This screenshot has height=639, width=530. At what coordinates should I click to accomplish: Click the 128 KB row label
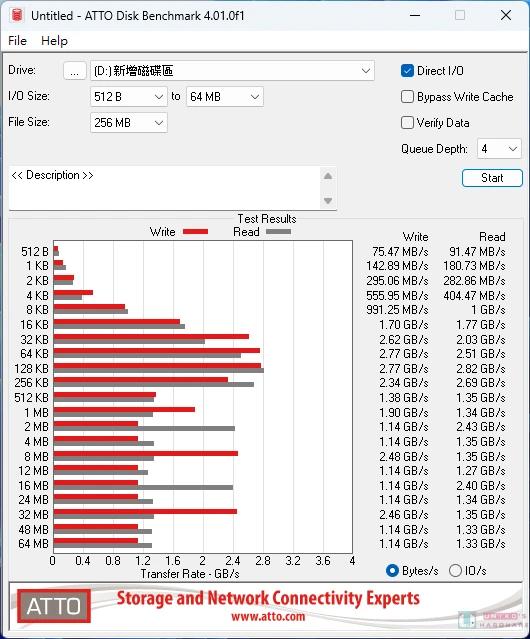31,368
